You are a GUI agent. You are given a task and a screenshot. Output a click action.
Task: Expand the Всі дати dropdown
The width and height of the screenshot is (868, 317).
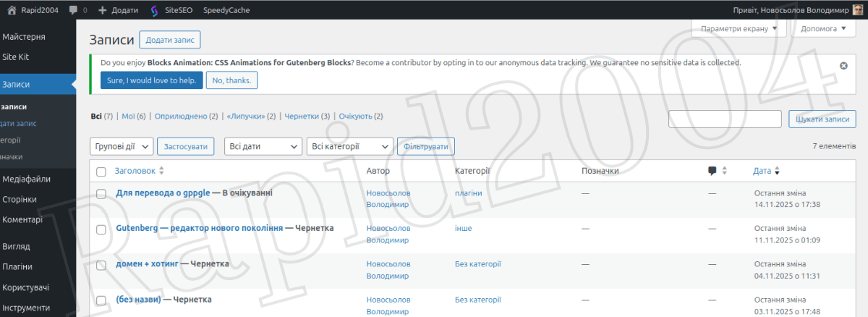click(x=263, y=146)
